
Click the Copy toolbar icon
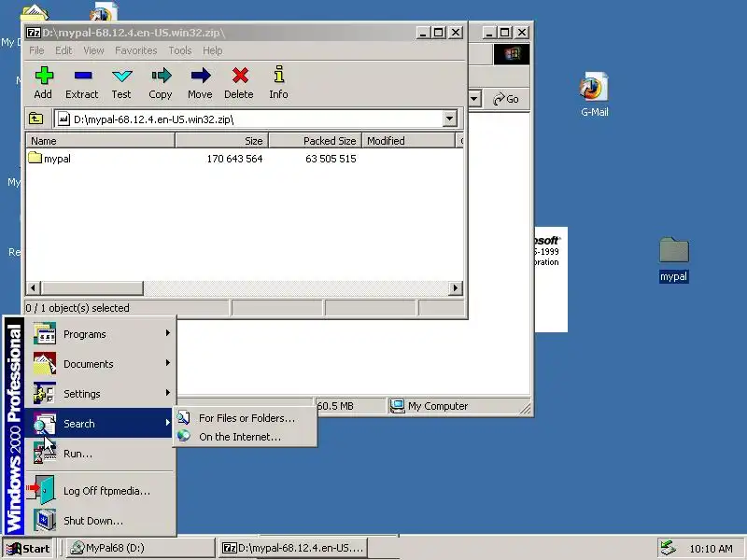[161, 76]
